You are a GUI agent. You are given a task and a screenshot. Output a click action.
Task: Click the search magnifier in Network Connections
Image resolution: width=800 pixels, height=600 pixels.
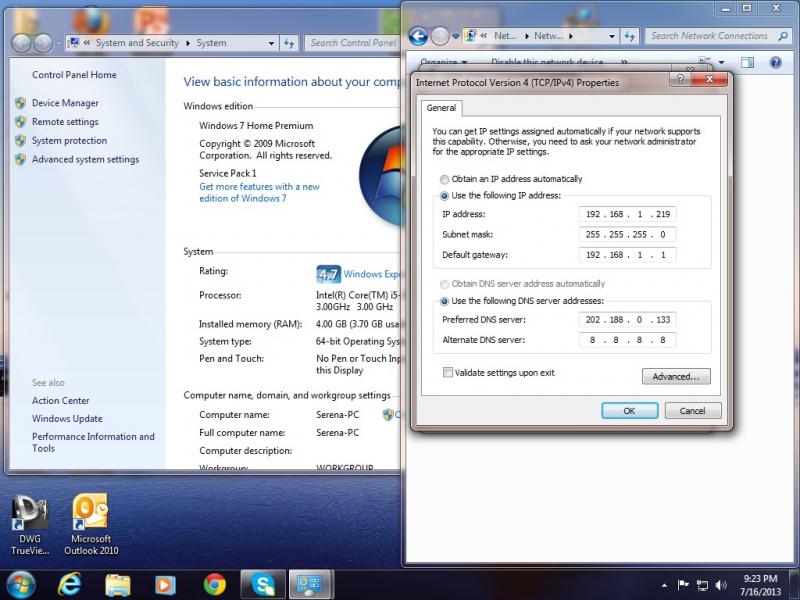pos(783,36)
